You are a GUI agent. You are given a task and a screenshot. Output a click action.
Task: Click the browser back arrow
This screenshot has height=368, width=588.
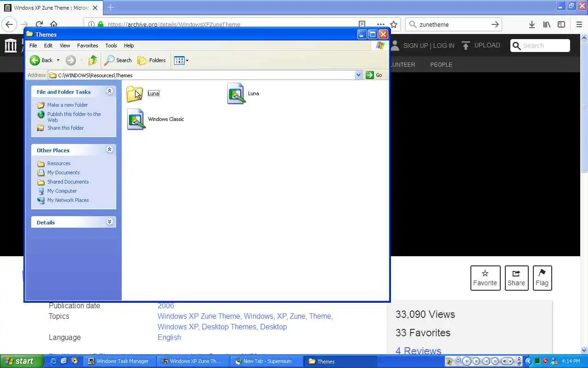click(x=9, y=24)
